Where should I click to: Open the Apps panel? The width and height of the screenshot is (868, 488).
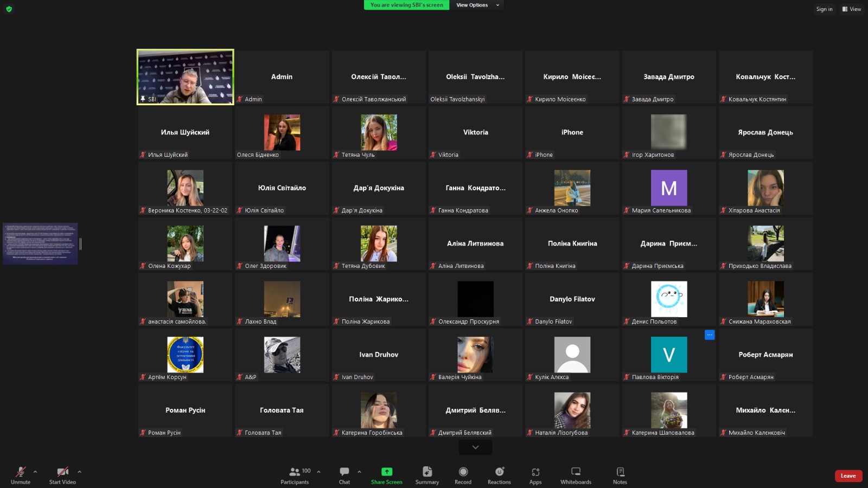pos(535,475)
